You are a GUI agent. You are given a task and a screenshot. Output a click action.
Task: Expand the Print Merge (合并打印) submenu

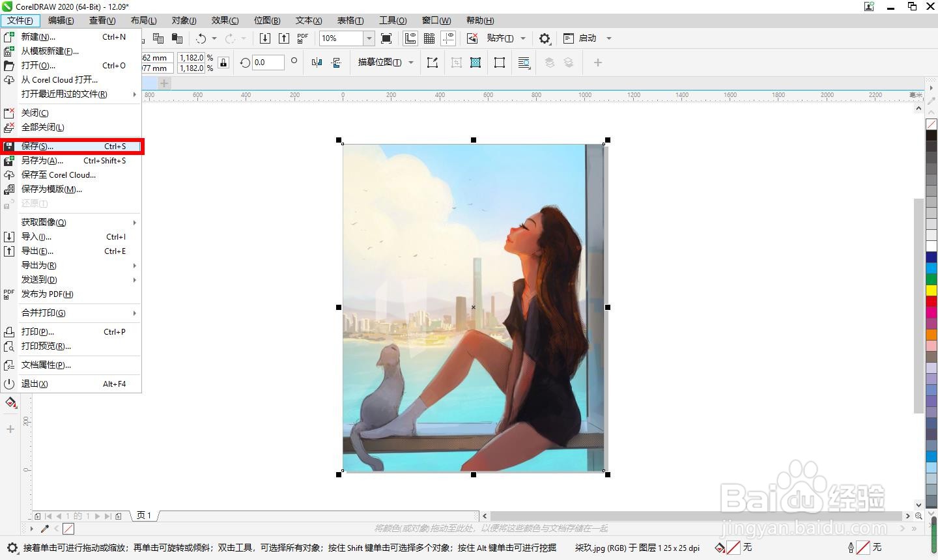click(x=72, y=313)
